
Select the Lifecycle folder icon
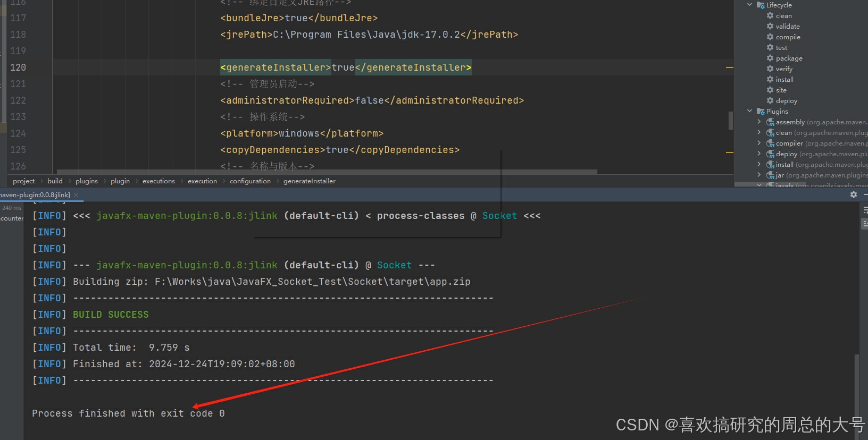point(761,5)
